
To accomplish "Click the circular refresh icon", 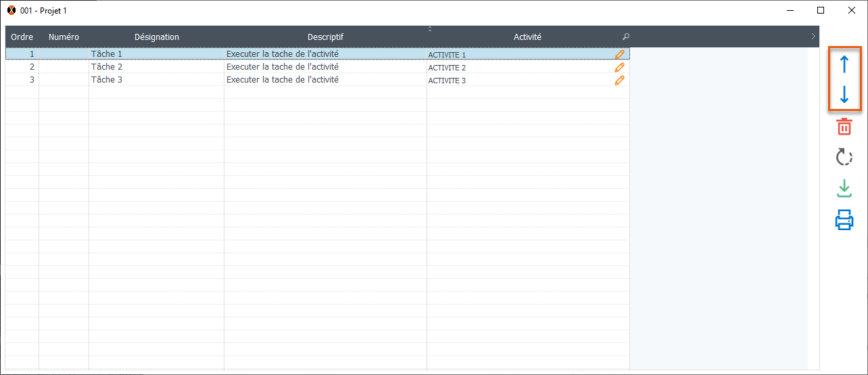I will tap(844, 158).
